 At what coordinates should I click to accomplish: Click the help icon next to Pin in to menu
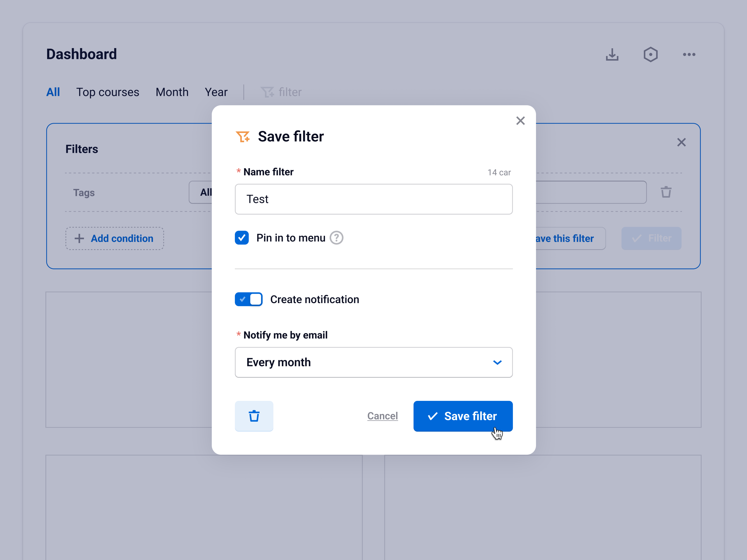point(336,238)
